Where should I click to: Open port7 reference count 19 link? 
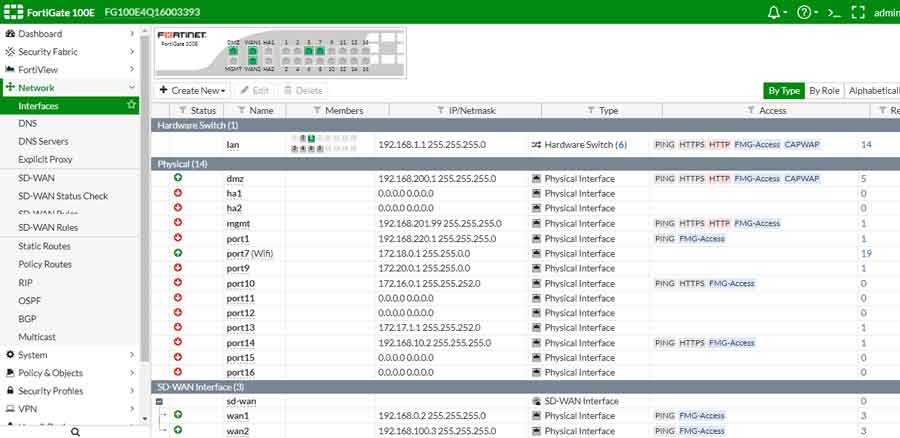[866, 253]
